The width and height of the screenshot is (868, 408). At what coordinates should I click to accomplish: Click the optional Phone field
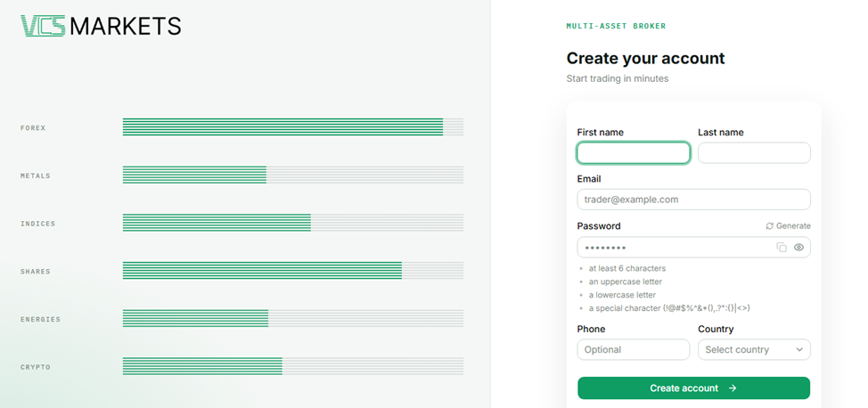pos(634,350)
